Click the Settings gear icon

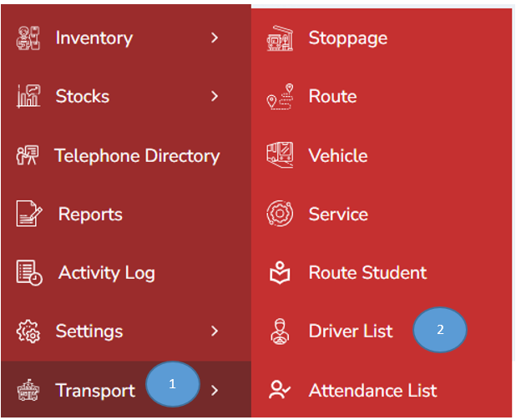[x=28, y=331]
